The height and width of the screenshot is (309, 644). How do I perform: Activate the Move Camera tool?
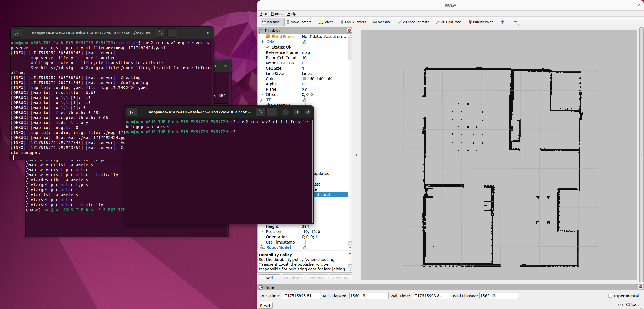[x=299, y=22]
